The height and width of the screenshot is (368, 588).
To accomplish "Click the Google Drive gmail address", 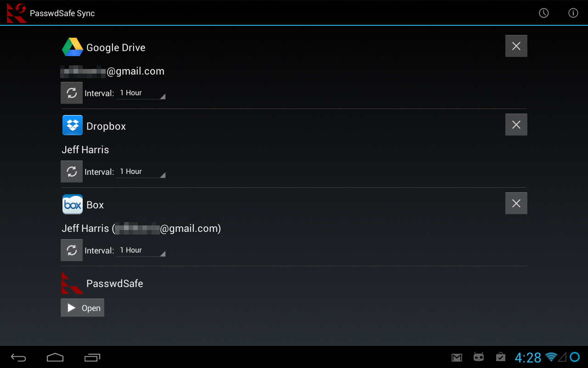I will (113, 71).
